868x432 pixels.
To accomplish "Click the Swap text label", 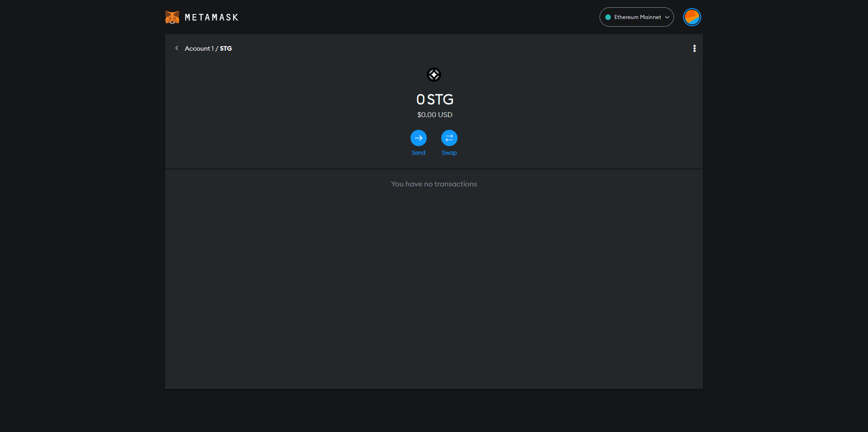I will [449, 153].
